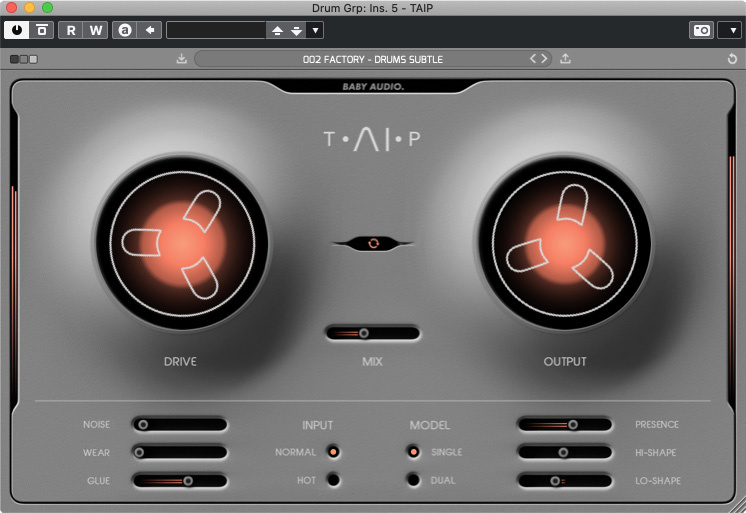This screenshot has width=746, height=513.
Task: Click the A/B comparison 'a' icon
Action: point(125,30)
